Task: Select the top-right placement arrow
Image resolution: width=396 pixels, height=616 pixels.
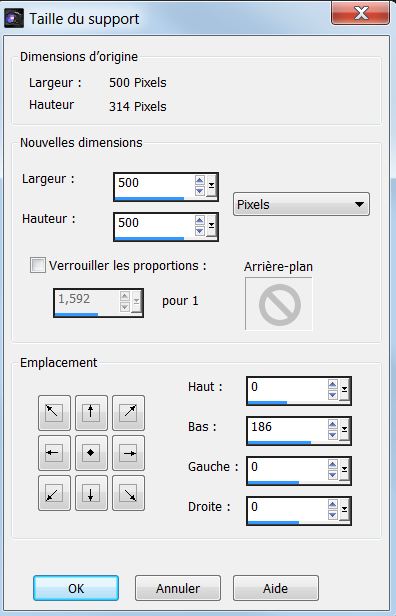Action: click(128, 413)
